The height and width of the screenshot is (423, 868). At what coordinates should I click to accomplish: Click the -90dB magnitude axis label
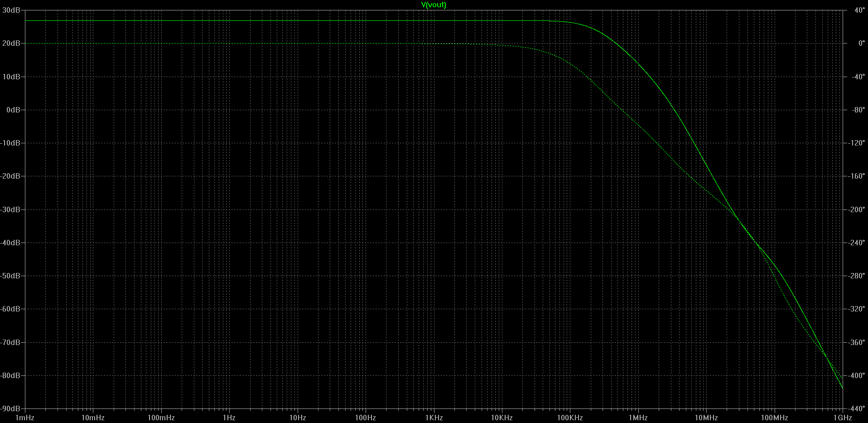(10, 408)
